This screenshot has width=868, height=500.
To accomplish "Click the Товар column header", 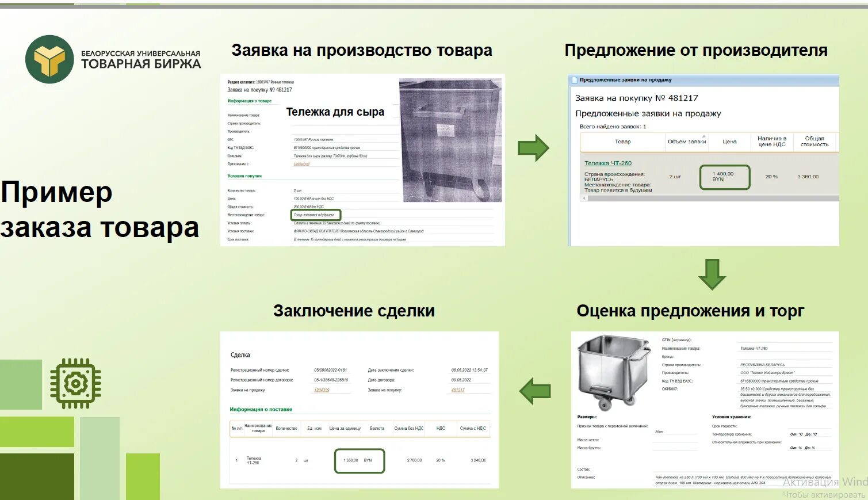I will pos(622,142).
